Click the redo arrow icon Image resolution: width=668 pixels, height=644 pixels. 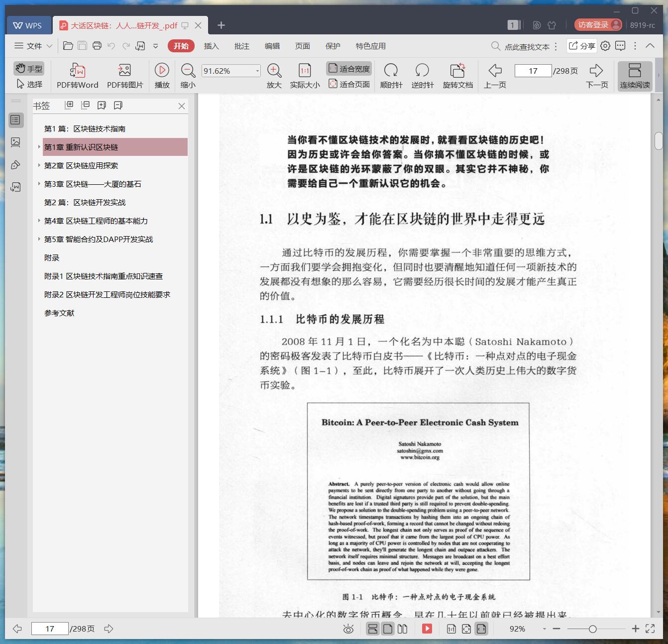click(126, 46)
